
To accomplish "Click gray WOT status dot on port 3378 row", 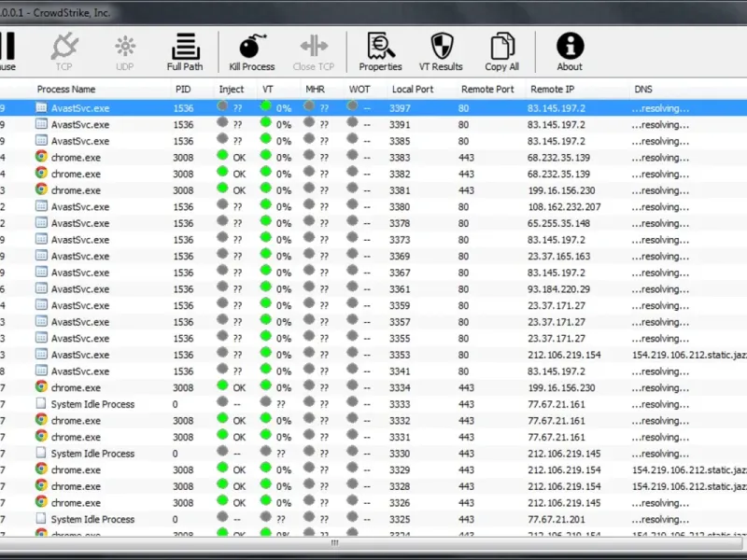I will coord(353,221).
